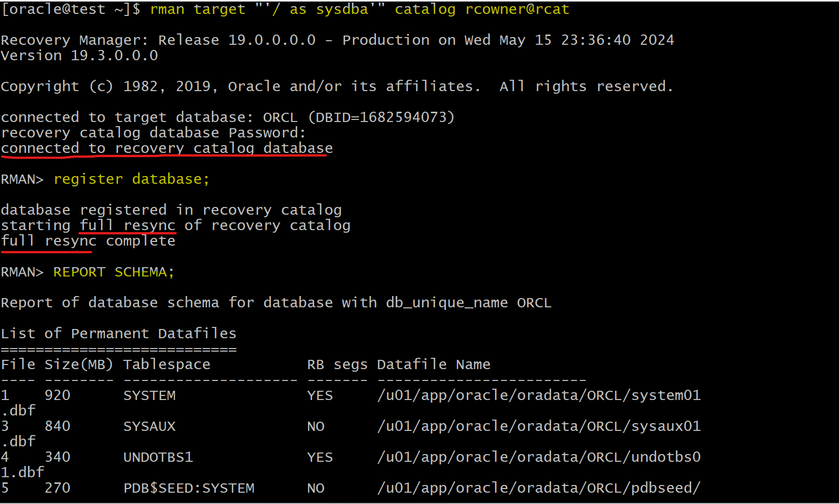
Task: Click the 'RB segs' column header
Action: tap(337, 364)
